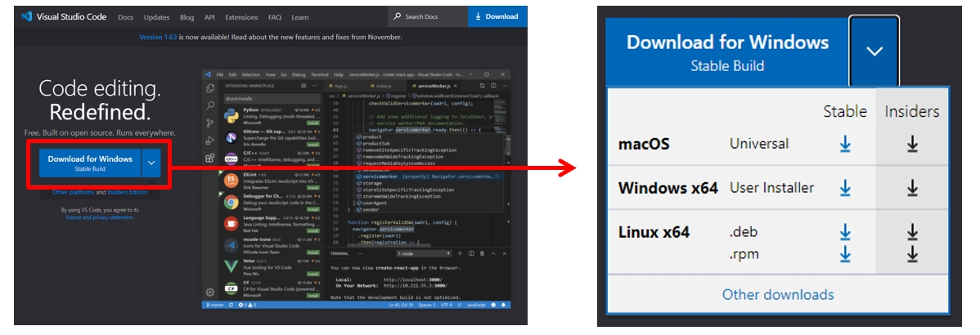Click 'Ln 43, Col 19' in the preview status bar

coord(402,305)
